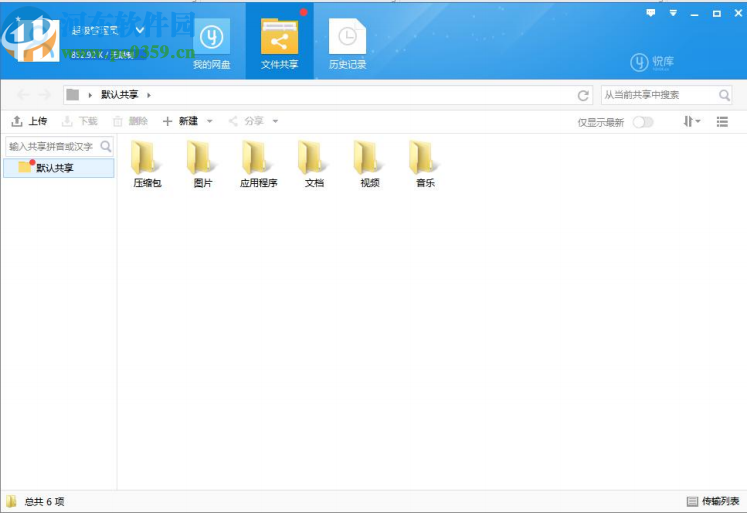Expand the arrow before 默认共享 in breadcrumb

[x=90, y=95]
